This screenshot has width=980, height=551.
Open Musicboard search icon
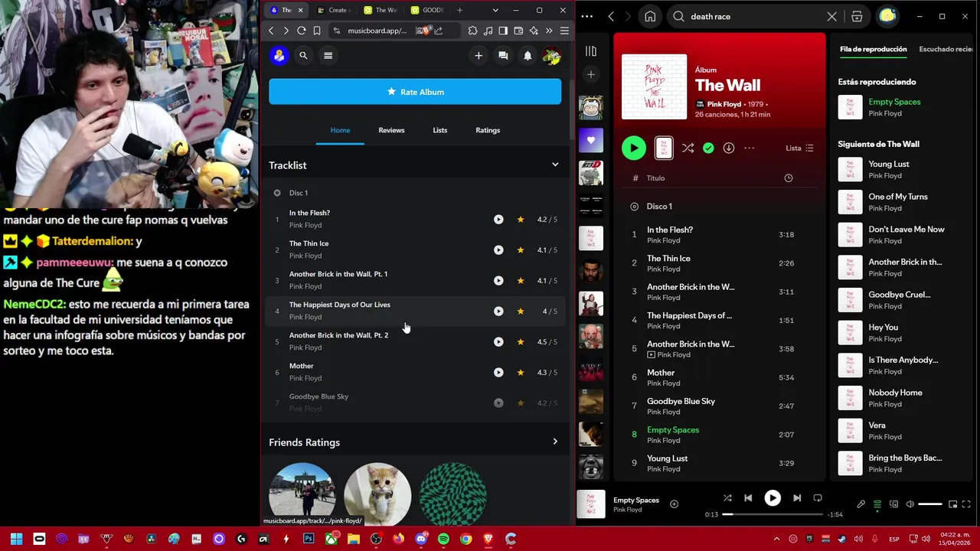click(x=303, y=55)
